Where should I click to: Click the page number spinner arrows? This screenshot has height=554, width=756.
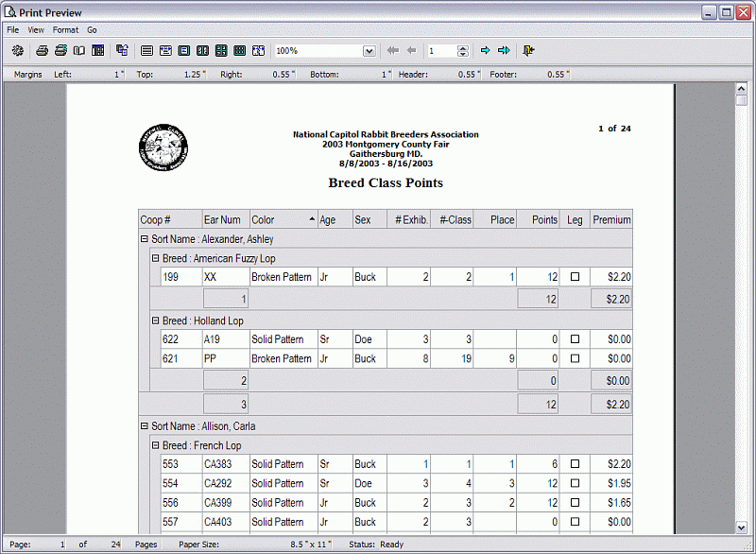click(463, 51)
